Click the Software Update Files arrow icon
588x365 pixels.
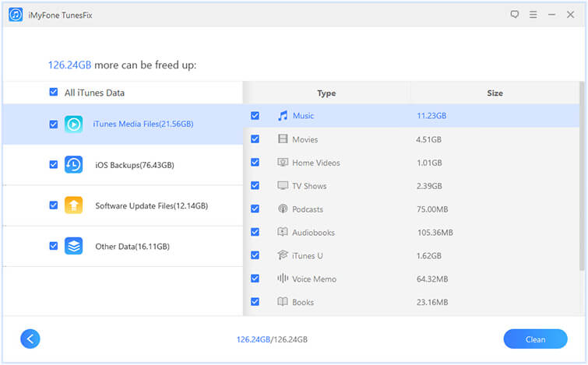73,205
